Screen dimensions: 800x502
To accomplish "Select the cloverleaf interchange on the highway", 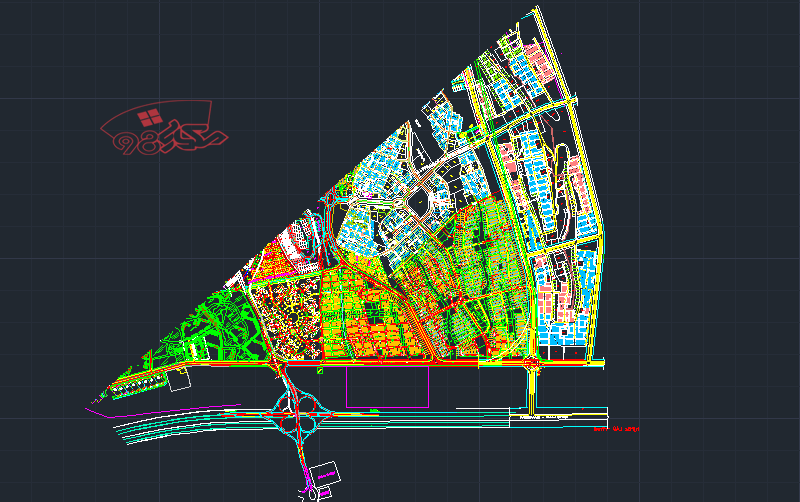I will tap(297, 414).
